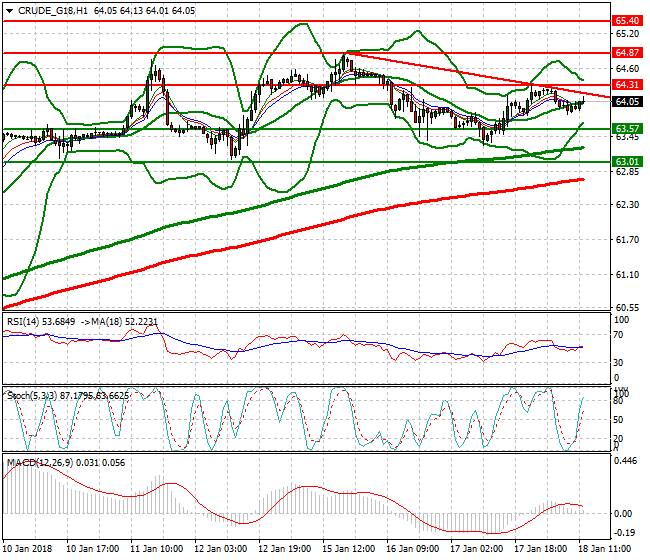Click the 10 Jan 2018 time label

[28, 549]
